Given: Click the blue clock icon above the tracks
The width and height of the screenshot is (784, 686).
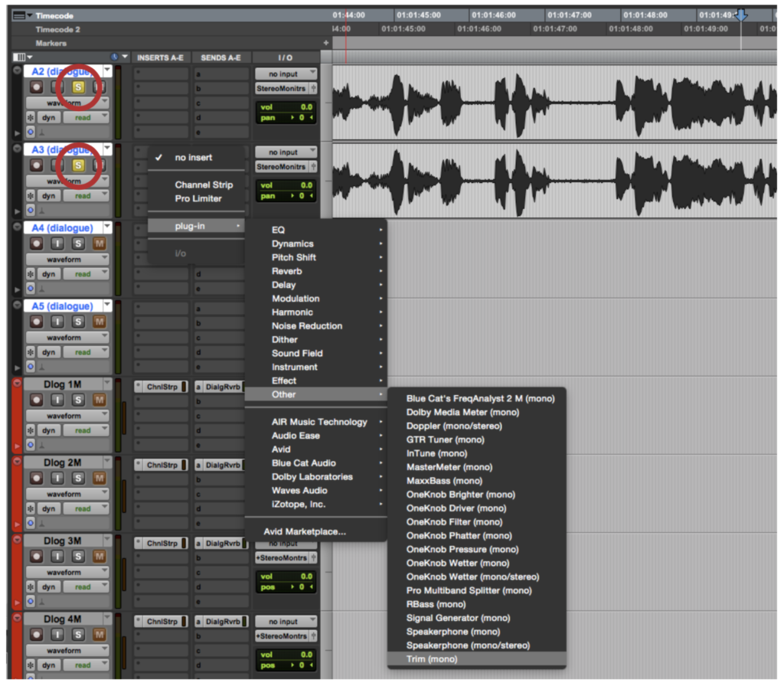Looking at the screenshot, I should coord(115,57).
